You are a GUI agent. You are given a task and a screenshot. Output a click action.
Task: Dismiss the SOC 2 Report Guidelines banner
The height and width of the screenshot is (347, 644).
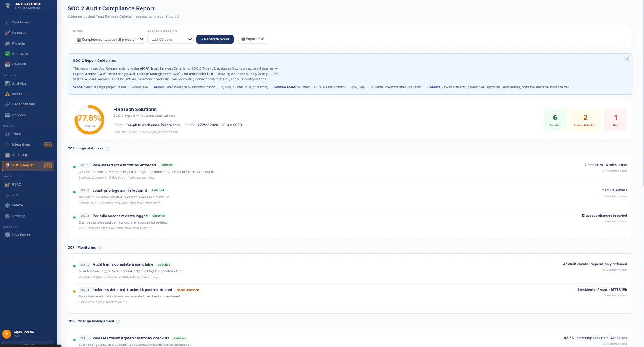click(627, 59)
